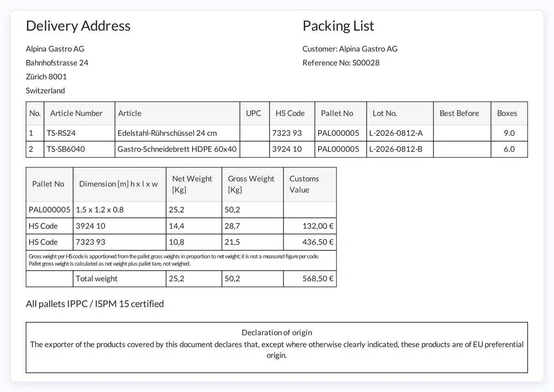Click 'Switzerland' in delivery address
Image resolution: width=554 pixels, height=392 pixels.
click(x=45, y=90)
